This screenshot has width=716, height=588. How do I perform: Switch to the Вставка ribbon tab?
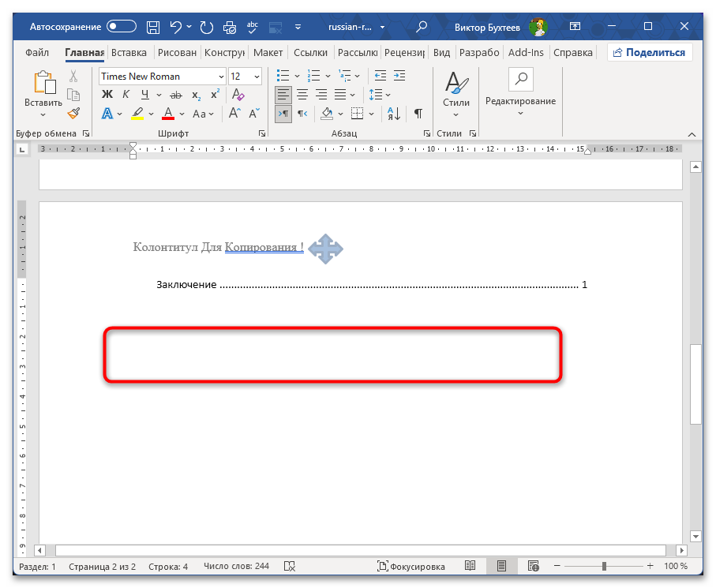[129, 53]
